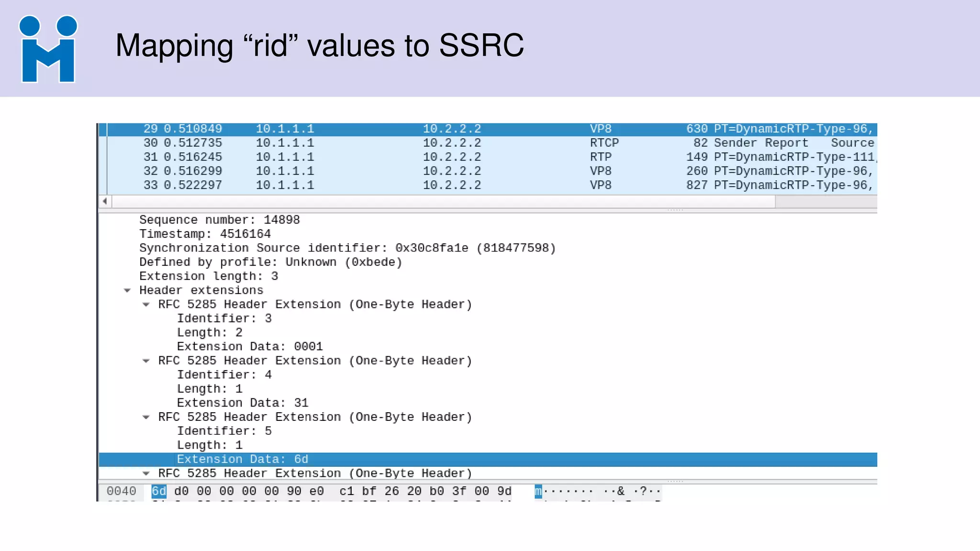
Task: Collapse the Header extensions tree node
Action: click(x=127, y=291)
